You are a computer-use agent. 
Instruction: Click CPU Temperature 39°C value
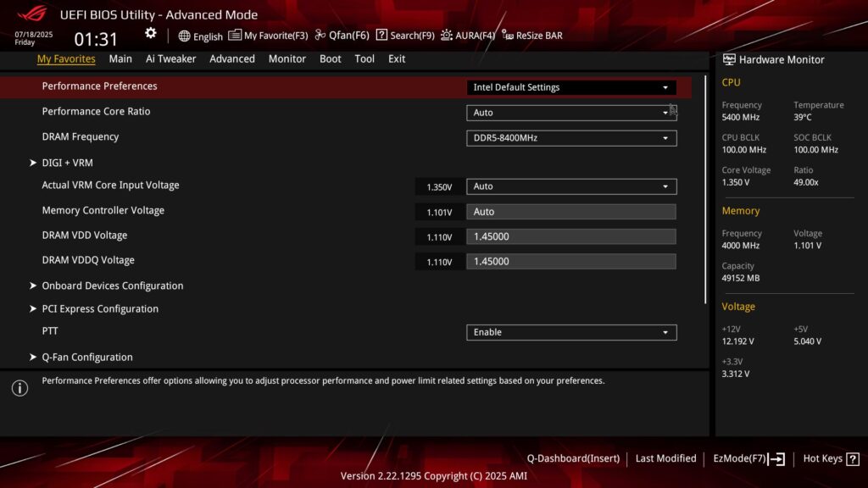point(802,117)
